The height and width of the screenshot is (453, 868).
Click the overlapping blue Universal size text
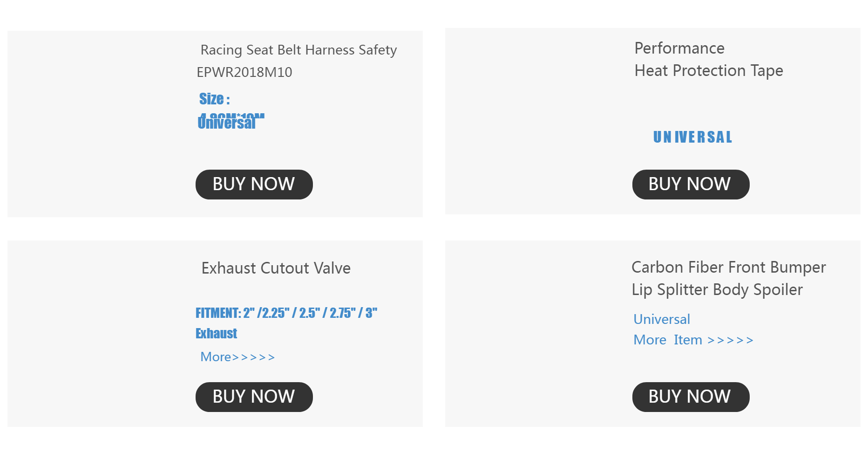coord(227,123)
